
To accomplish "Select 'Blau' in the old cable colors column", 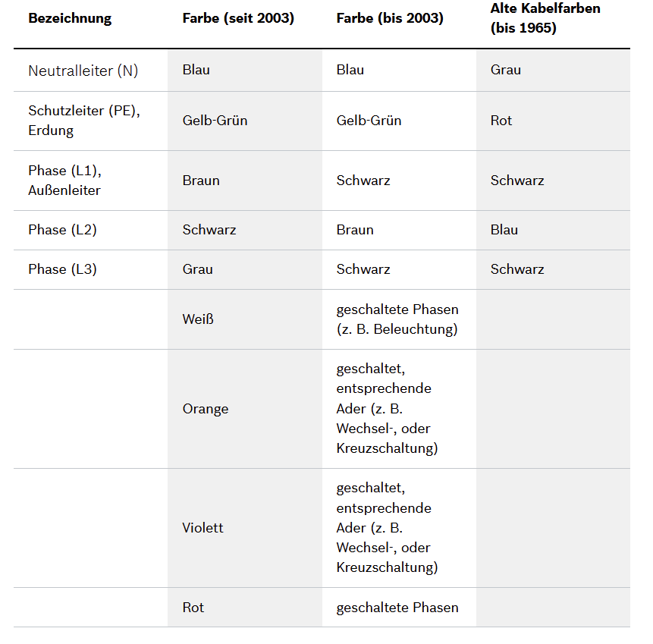I will pyautogui.click(x=504, y=230).
